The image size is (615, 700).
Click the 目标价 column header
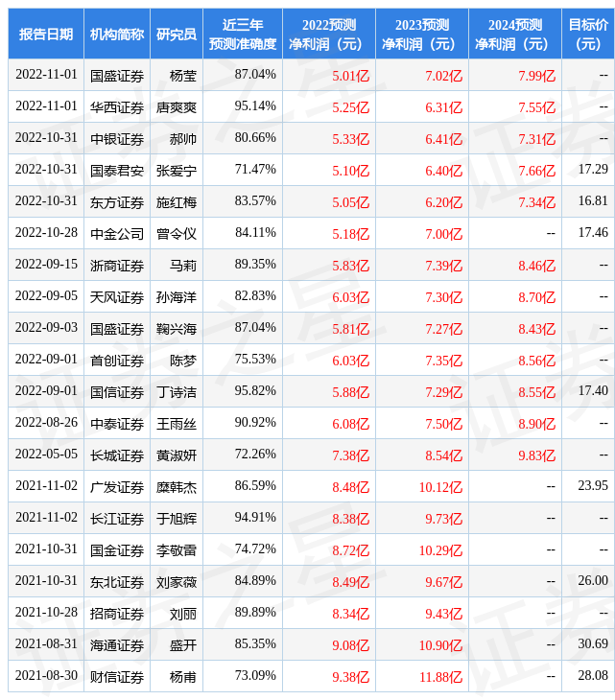588,34
